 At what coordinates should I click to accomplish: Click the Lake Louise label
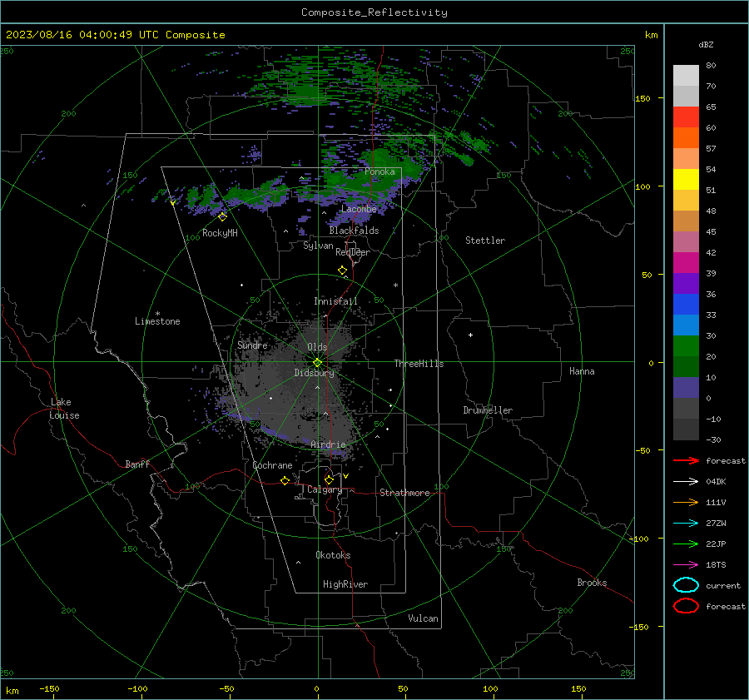pyautogui.click(x=64, y=409)
